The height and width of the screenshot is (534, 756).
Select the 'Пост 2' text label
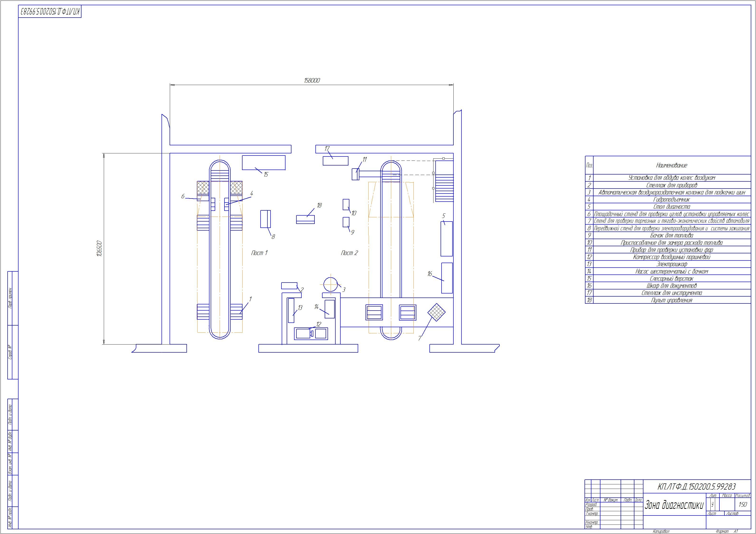tap(349, 253)
